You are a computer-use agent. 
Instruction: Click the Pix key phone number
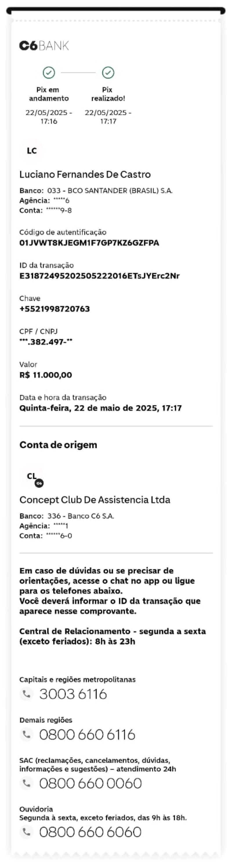point(55,309)
